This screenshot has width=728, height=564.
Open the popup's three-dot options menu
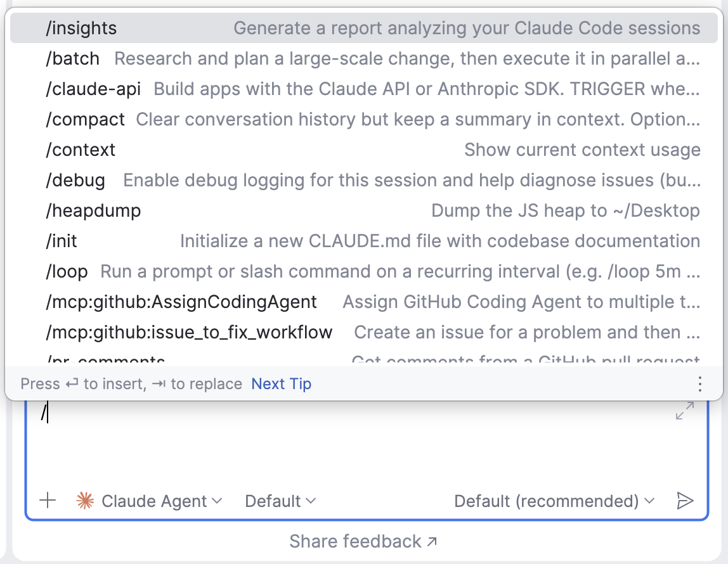coord(700,384)
